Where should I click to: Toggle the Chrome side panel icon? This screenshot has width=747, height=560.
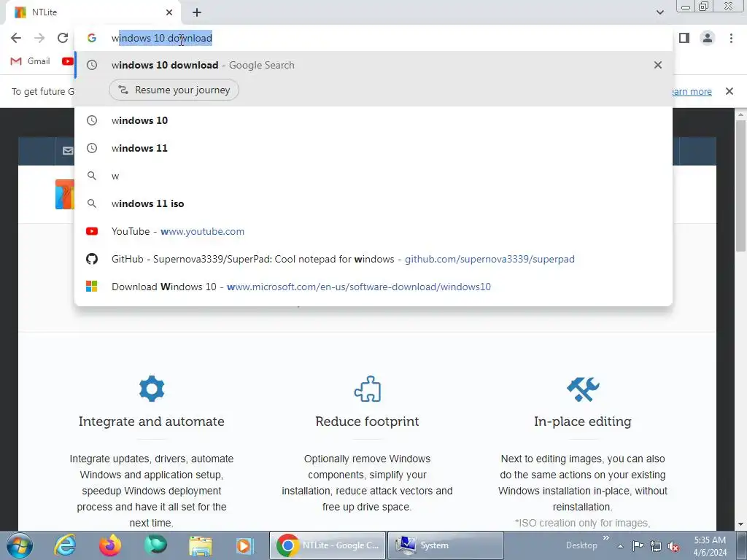(684, 38)
